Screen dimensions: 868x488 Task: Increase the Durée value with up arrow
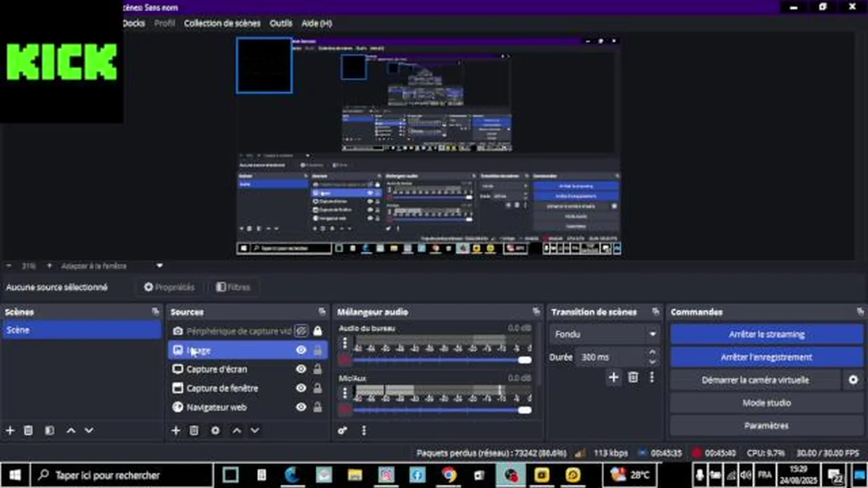pos(652,352)
